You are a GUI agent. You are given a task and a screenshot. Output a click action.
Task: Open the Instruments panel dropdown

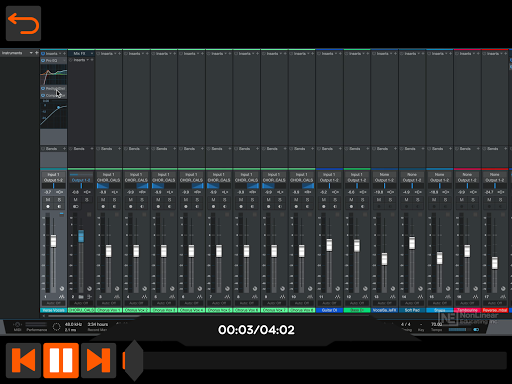(x=31, y=53)
